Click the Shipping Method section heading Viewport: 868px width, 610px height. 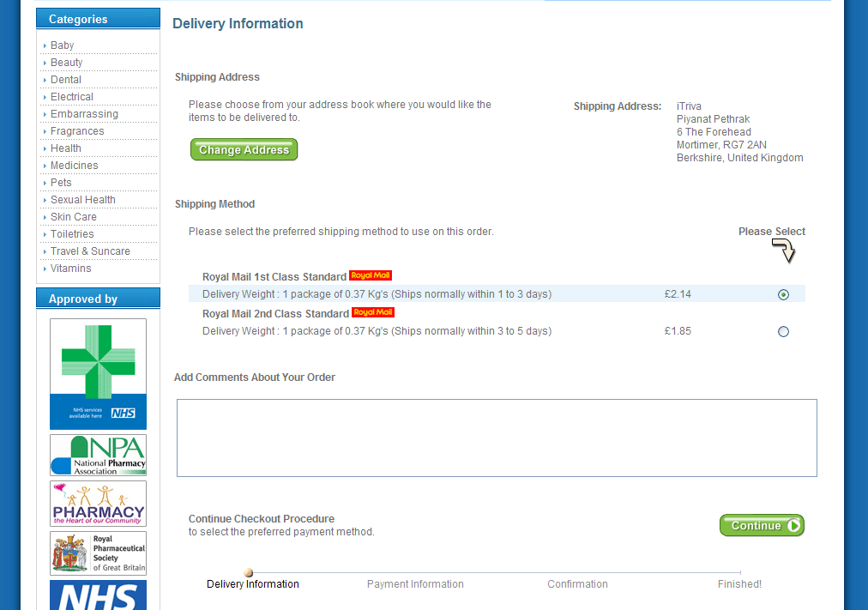coord(214,204)
